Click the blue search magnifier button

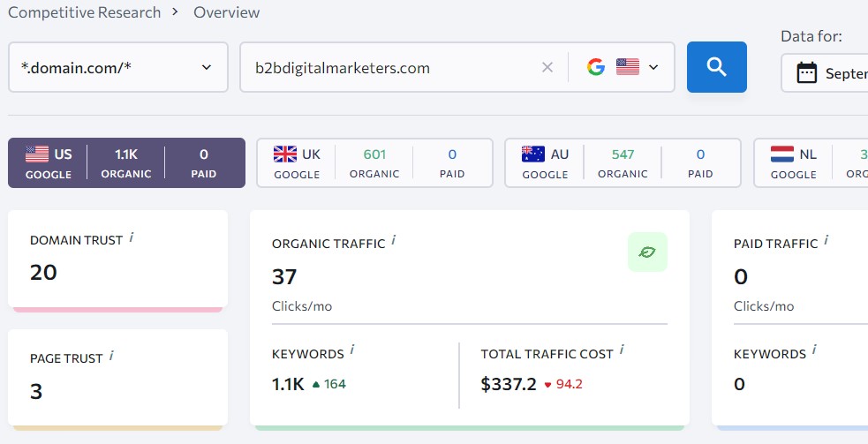[716, 67]
